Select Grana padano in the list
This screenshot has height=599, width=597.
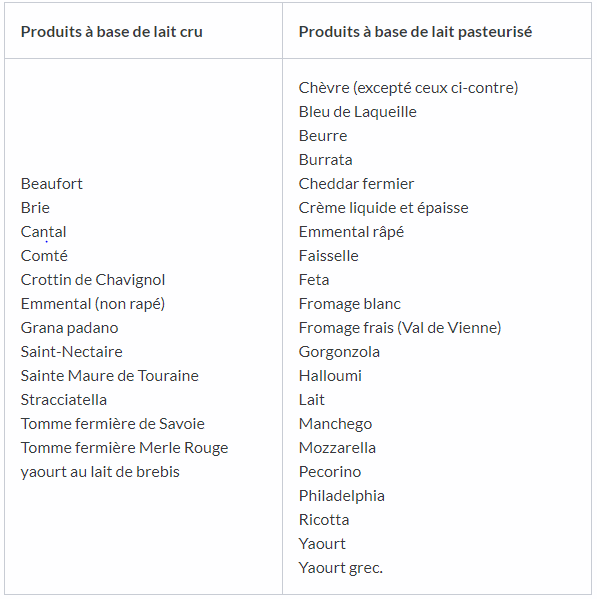(70, 328)
